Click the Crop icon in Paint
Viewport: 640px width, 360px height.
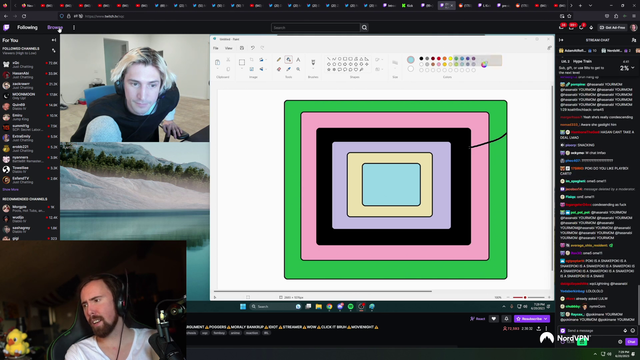click(x=252, y=60)
